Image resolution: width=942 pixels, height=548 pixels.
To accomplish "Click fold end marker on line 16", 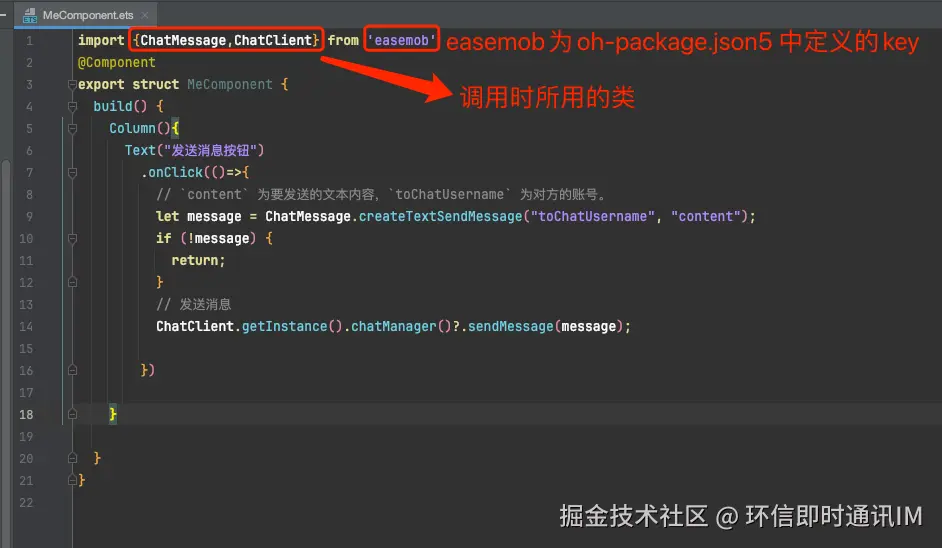I will (x=72, y=370).
